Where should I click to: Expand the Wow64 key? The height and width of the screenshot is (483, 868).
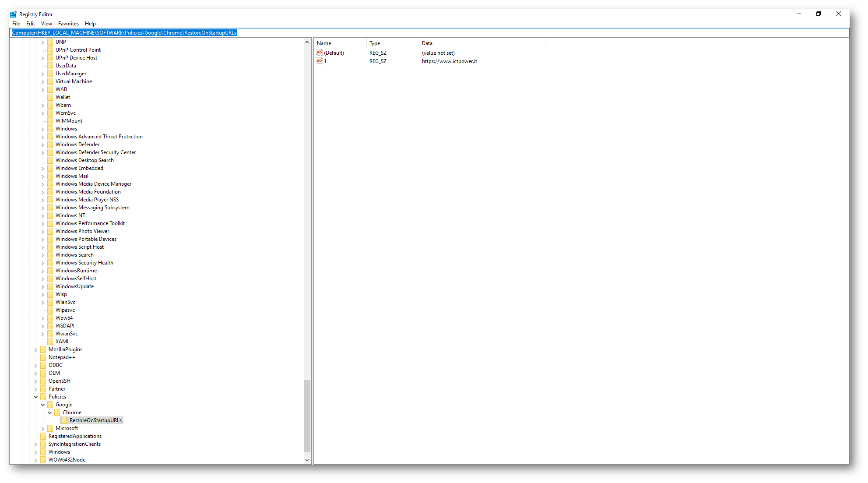[43, 318]
